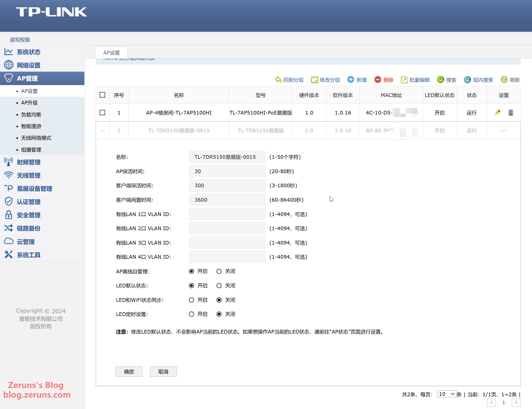Go to previous page arrow
Image resolution: width=532 pixels, height=409 pixels.
click(491, 402)
